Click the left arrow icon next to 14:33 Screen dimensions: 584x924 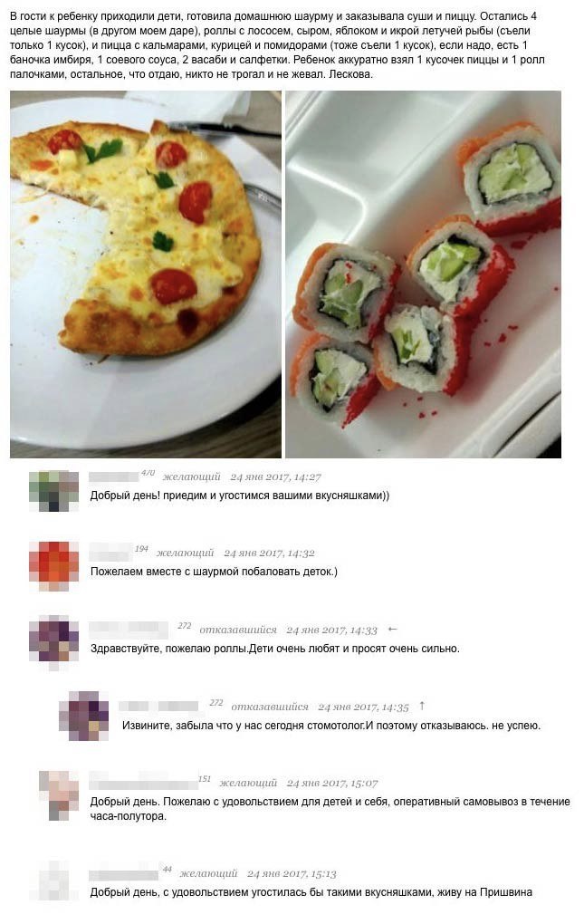(x=393, y=630)
